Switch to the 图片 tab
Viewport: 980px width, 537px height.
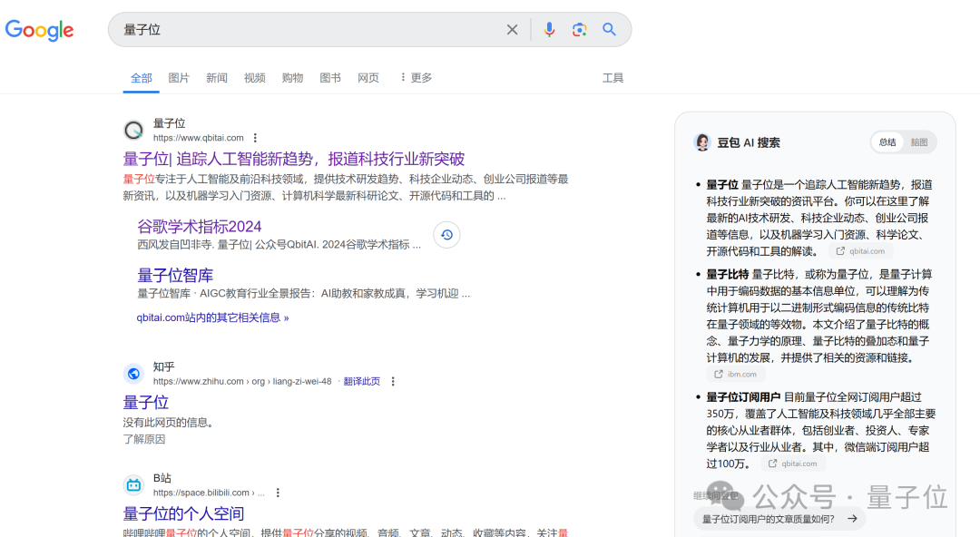pyautogui.click(x=179, y=78)
